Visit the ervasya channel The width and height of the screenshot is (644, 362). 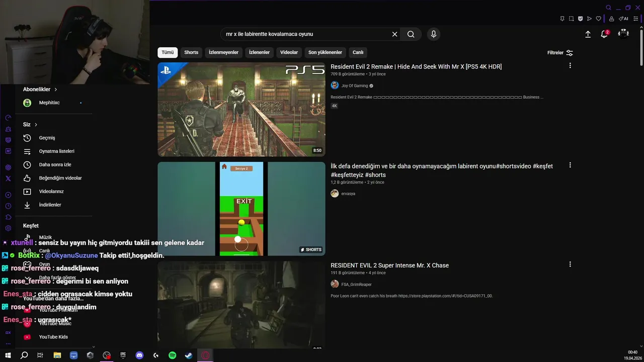tap(348, 194)
